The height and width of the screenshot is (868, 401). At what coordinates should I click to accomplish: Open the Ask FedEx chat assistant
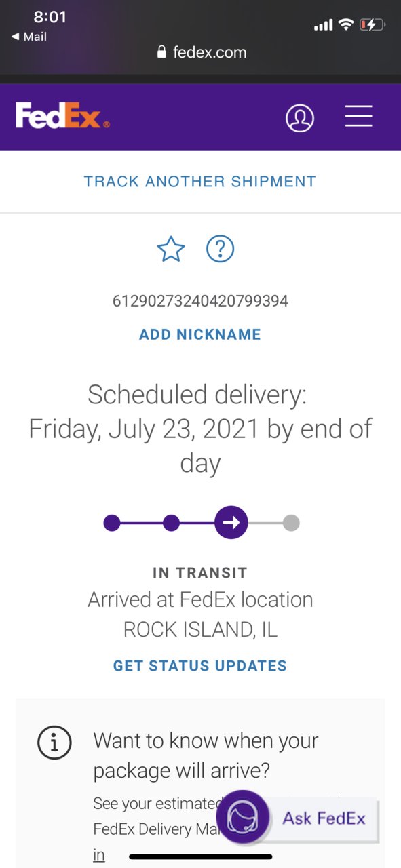(x=243, y=817)
